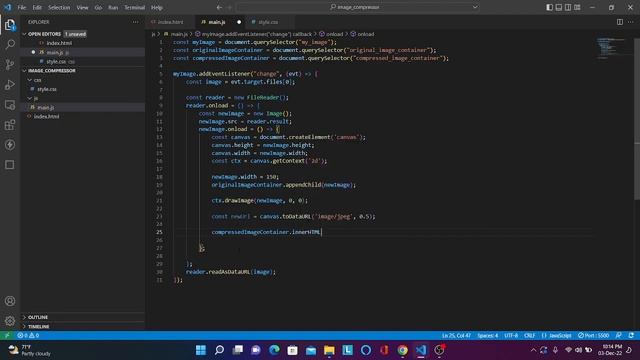Toggle Panel layout icon
This screenshot has width=640, height=360.
(559, 7)
